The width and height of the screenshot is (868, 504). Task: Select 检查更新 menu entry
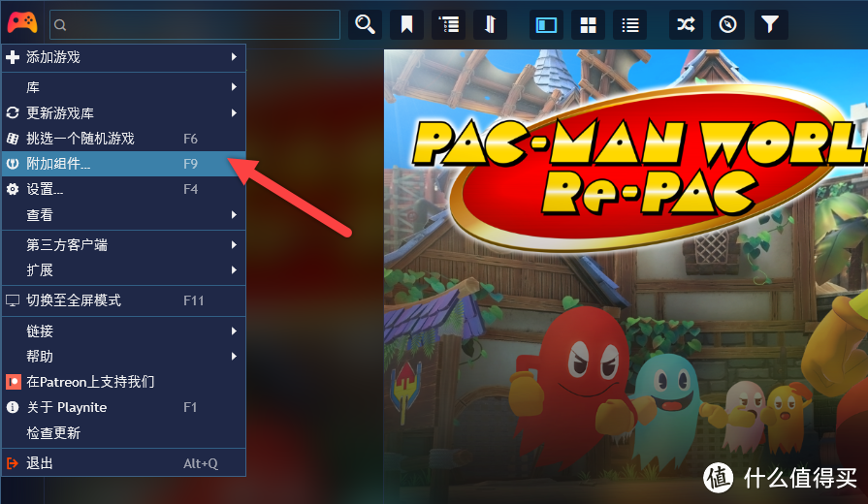[x=124, y=432]
